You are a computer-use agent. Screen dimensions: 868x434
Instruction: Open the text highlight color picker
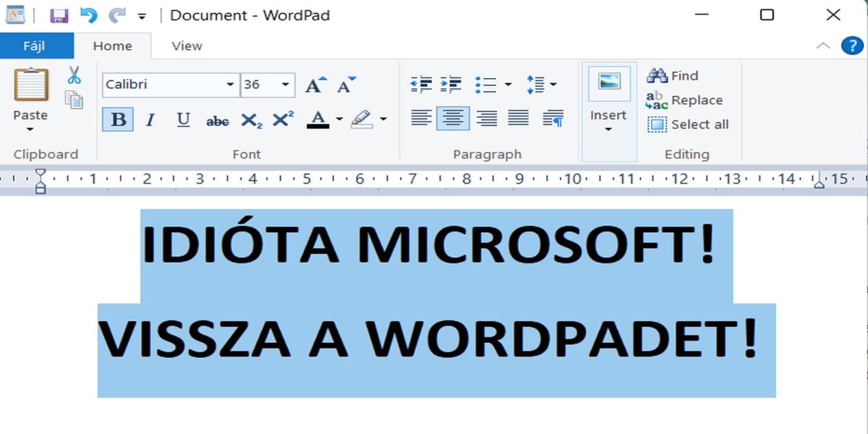pos(383,119)
